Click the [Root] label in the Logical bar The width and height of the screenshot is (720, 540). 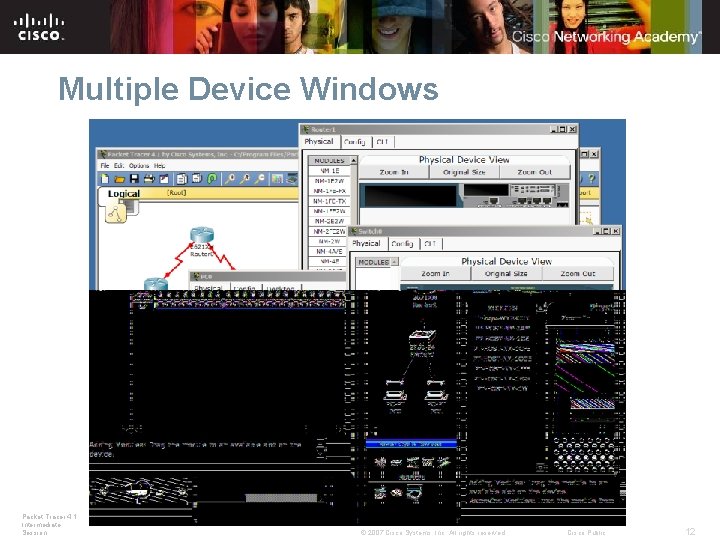[x=177, y=193]
